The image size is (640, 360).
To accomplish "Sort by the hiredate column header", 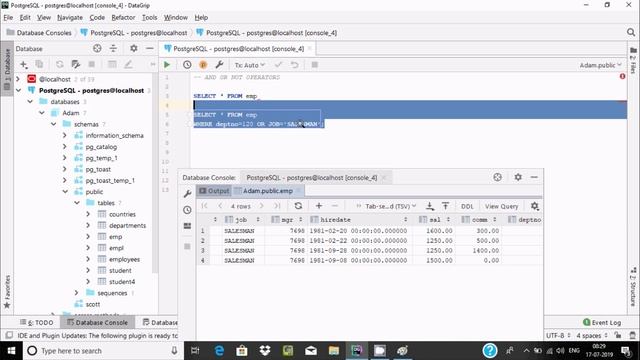I will [x=359, y=220].
